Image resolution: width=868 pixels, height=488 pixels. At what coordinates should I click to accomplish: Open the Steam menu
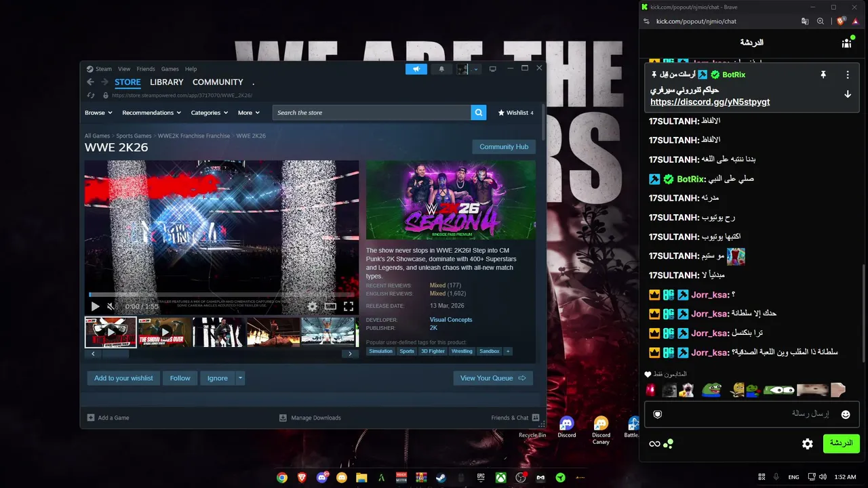[104, 69]
